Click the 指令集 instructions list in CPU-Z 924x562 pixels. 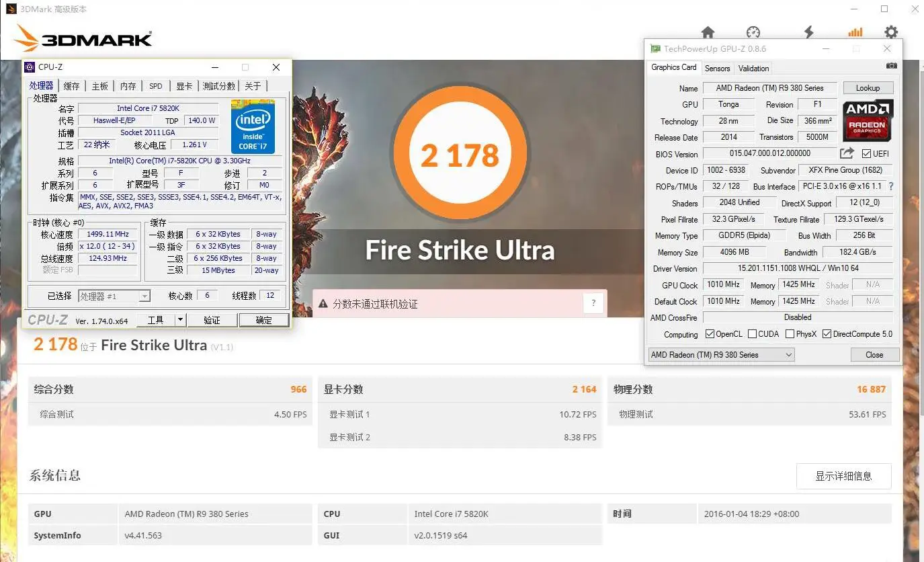pos(180,201)
